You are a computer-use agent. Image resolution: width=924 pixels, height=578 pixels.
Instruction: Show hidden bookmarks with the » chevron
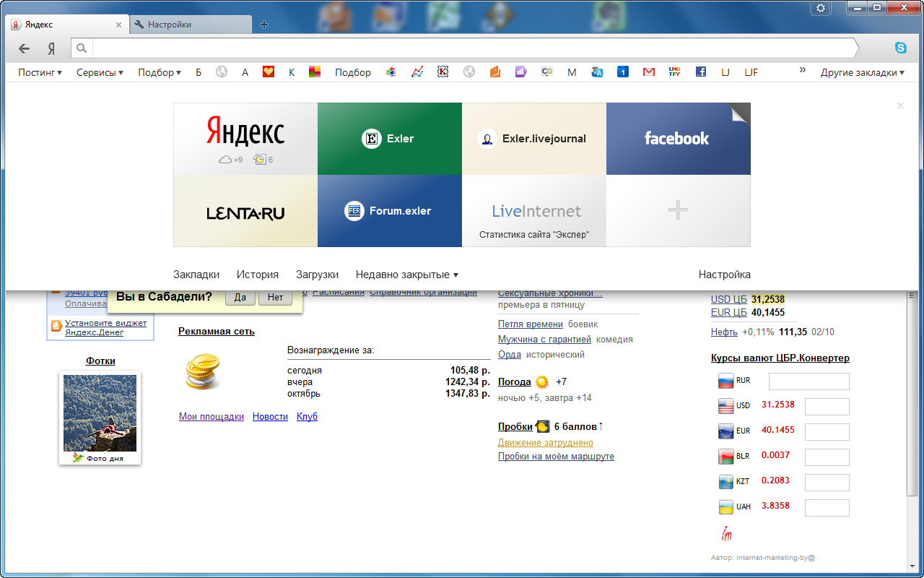(x=802, y=71)
